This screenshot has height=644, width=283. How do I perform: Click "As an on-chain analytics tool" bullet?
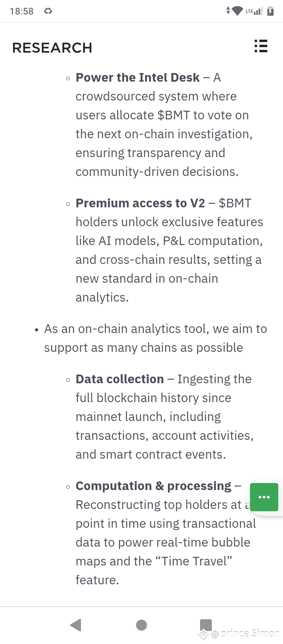[x=155, y=329]
